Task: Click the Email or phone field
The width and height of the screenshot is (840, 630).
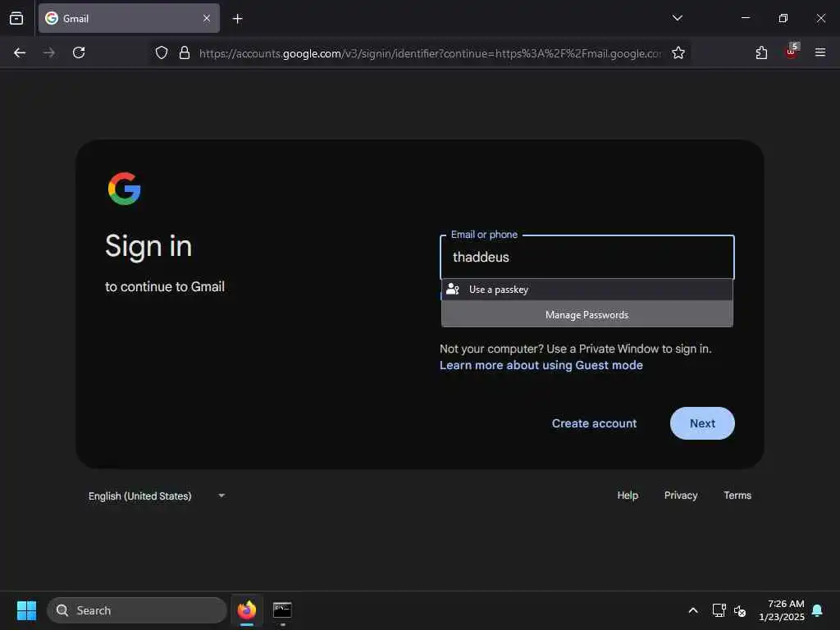Action: point(587,257)
